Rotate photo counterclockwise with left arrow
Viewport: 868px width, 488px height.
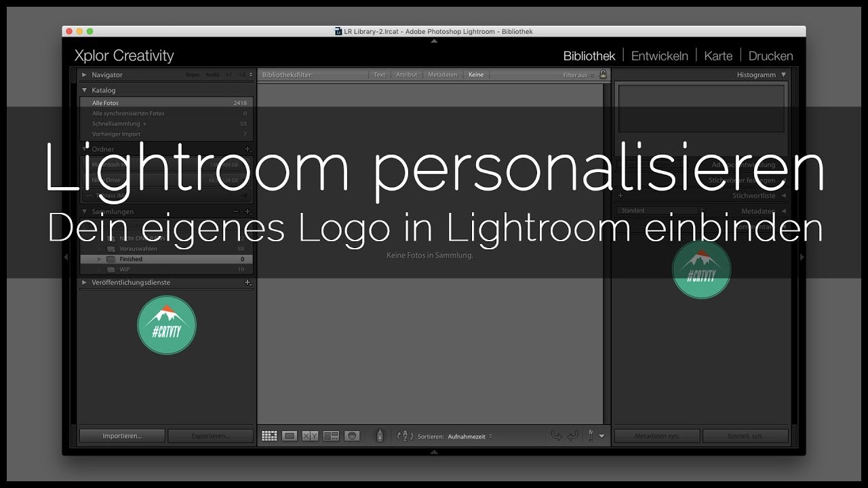(x=556, y=436)
